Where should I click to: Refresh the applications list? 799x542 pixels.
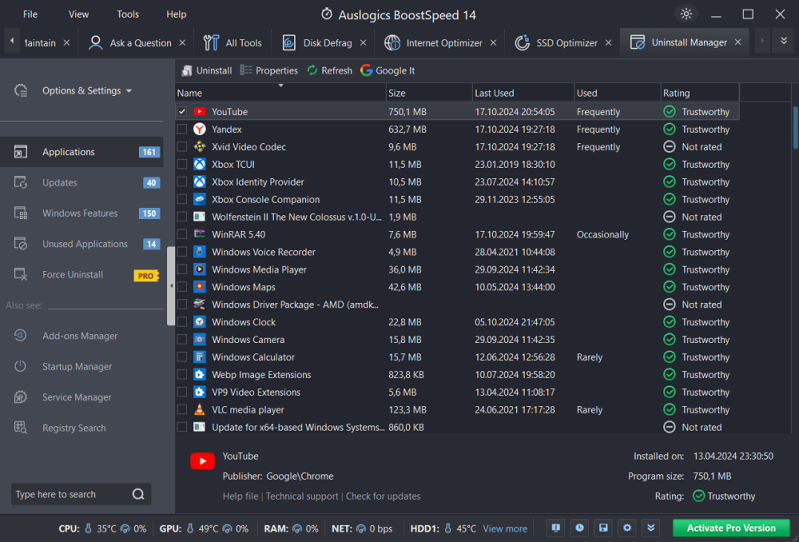[x=329, y=71]
